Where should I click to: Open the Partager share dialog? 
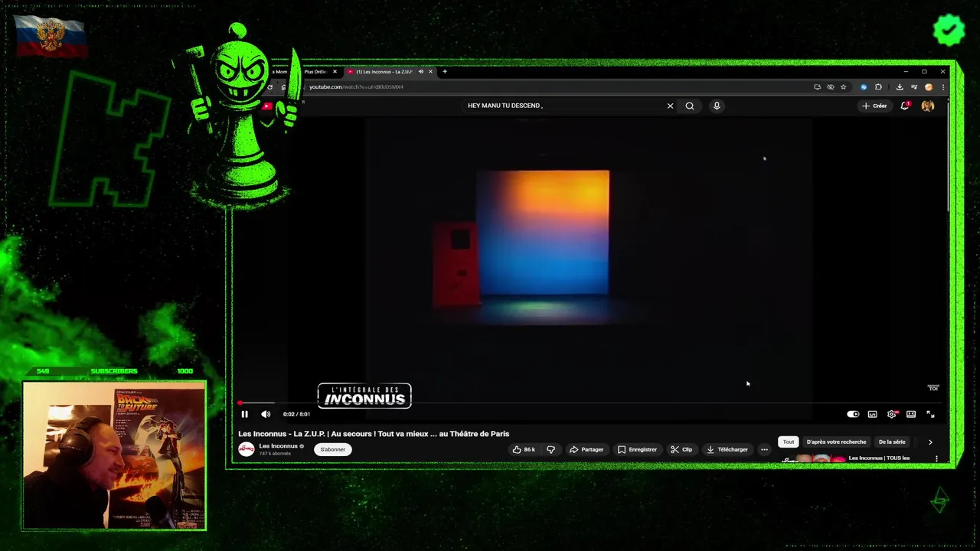[x=586, y=449]
